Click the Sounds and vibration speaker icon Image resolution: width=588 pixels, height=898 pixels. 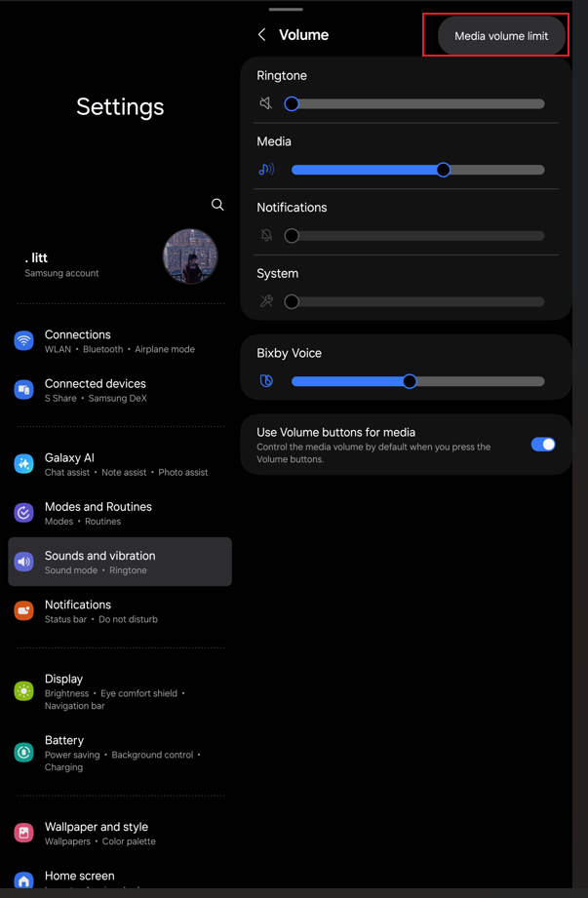(23, 562)
